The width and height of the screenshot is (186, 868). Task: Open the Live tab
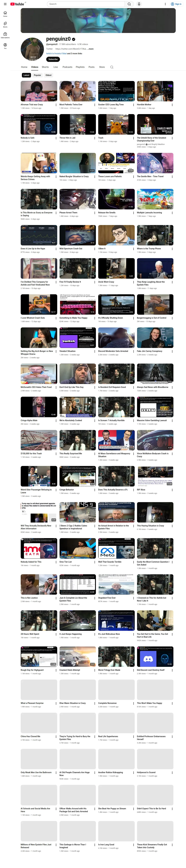[56, 67]
